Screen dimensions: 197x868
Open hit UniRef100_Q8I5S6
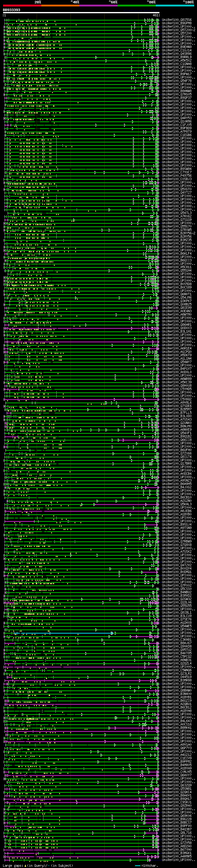(176, 20)
